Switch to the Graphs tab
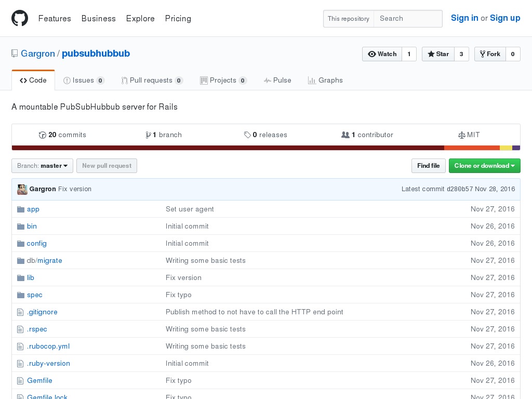Screen dimensions: 532x399 coord(325,81)
